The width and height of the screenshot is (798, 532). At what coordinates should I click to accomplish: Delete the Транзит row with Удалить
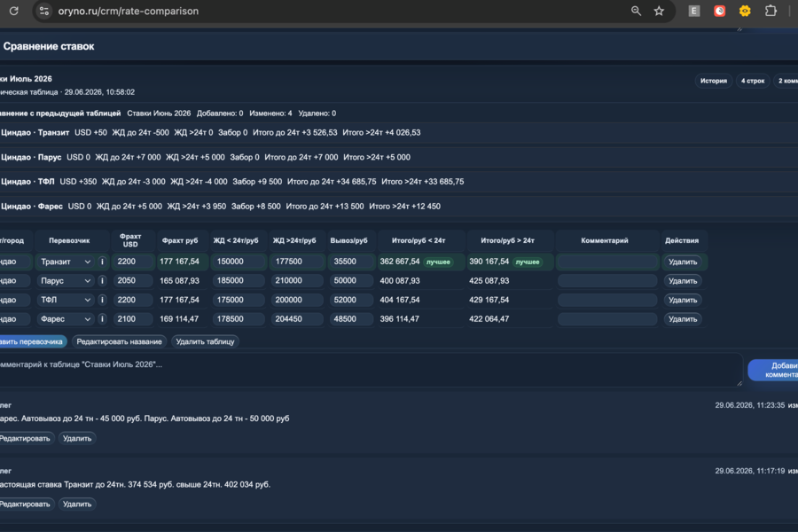(683, 262)
